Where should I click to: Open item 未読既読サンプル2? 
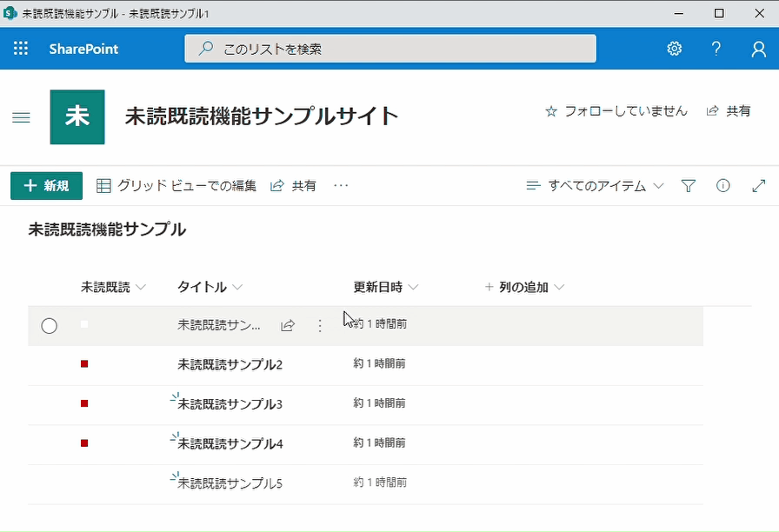pyautogui.click(x=230, y=364)
